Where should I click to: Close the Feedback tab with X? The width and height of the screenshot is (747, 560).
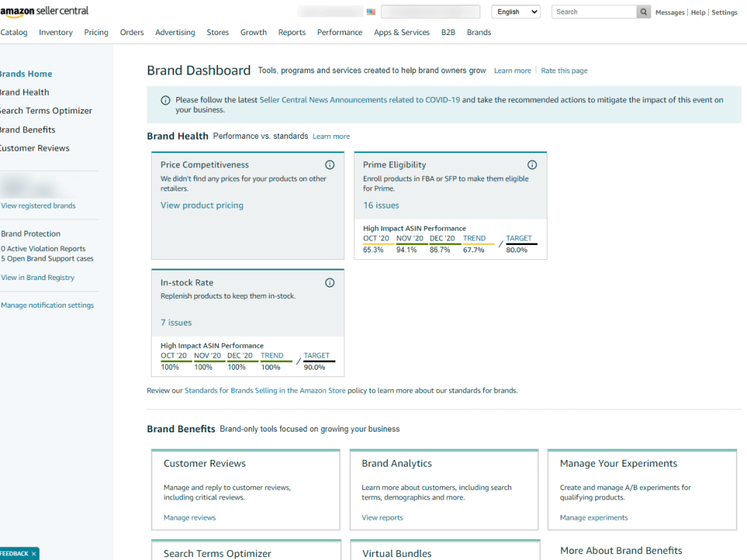pyautogui.click(x=34, y=554)
